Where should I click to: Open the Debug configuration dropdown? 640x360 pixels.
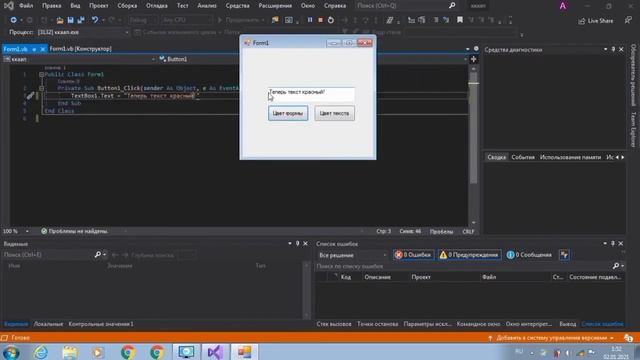tap(142, 20)
